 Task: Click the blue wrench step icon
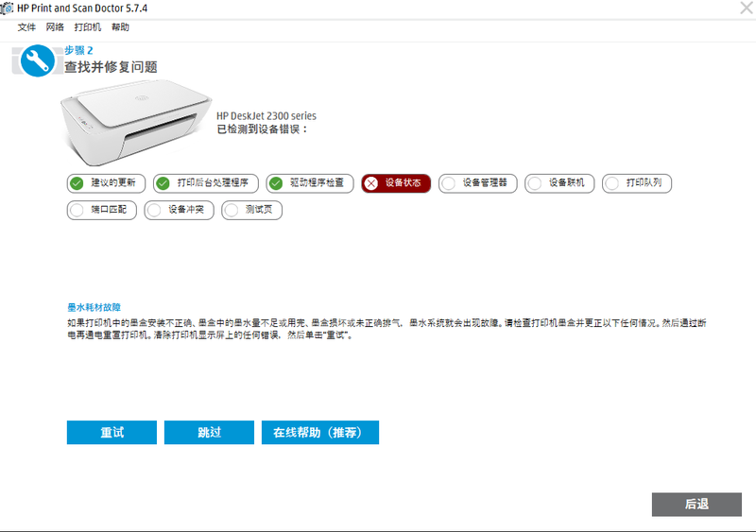pyautogui.click(x=37, y=60)
